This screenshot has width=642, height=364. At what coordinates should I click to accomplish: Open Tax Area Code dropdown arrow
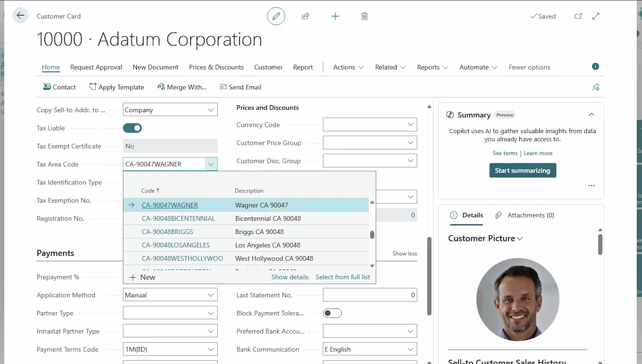[211, 164]
